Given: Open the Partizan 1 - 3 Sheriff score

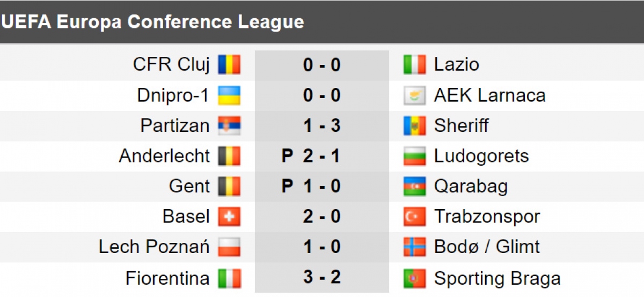Looking at the screenshot, I should (x=321, y=126).
